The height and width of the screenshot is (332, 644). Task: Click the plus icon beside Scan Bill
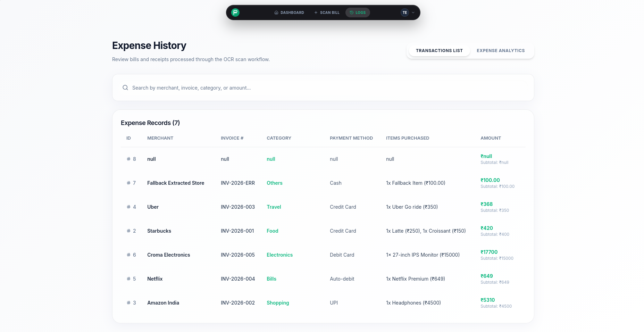pos(316,13)
